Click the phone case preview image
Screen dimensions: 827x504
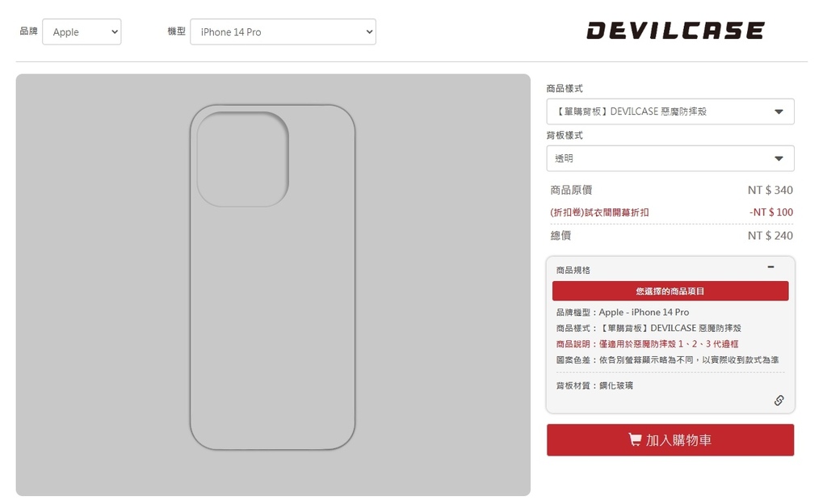point(272,277)
